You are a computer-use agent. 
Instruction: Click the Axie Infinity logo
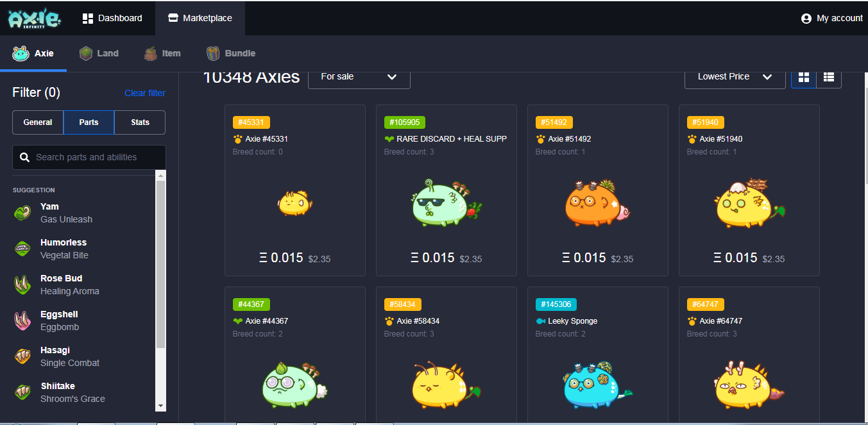(35, 18)
